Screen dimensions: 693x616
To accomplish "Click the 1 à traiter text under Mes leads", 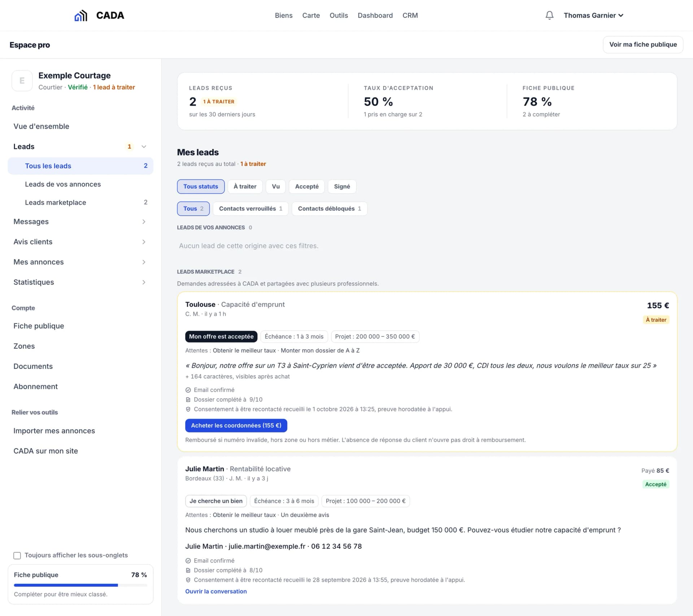I will (253, 164).
